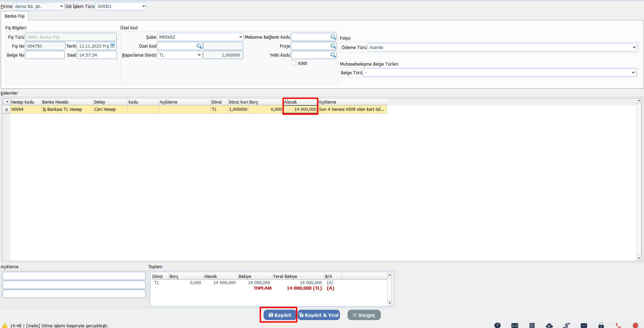Click the padlock icon in status bar
The width and height of the screenshot is (644, 328).
pos(601,325)
